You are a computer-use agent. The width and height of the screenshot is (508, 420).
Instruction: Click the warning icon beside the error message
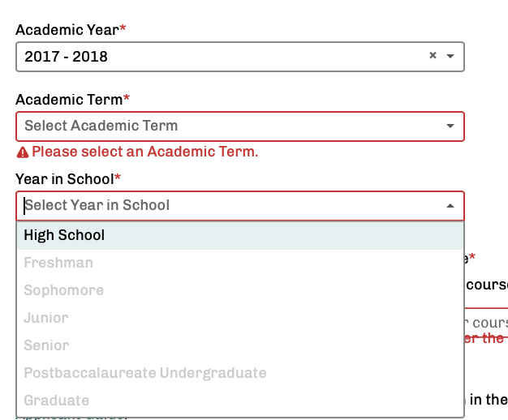(x=23, y=152)
